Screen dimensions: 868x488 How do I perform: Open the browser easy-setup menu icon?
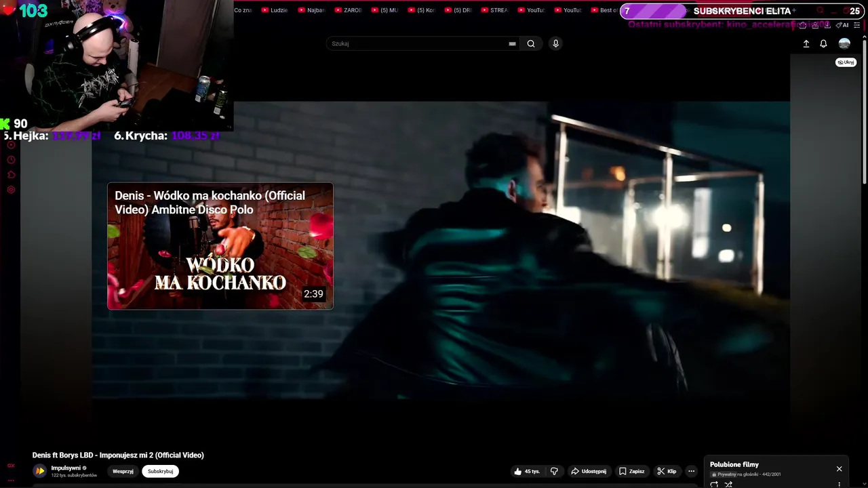pos(857,25)
